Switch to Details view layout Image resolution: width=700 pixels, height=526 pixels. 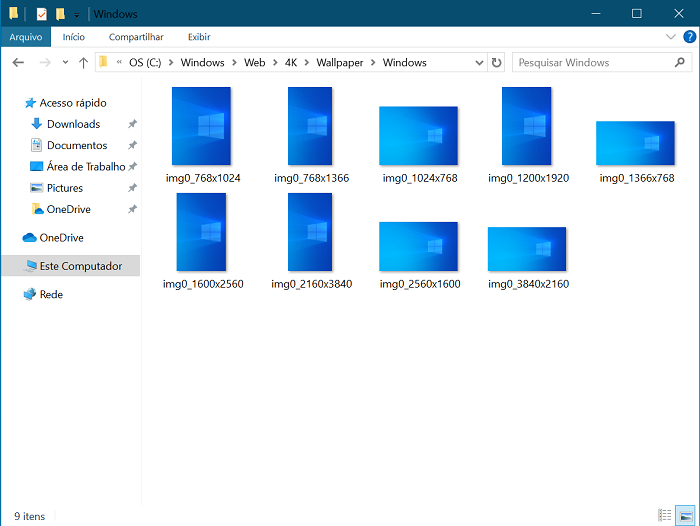664,515
